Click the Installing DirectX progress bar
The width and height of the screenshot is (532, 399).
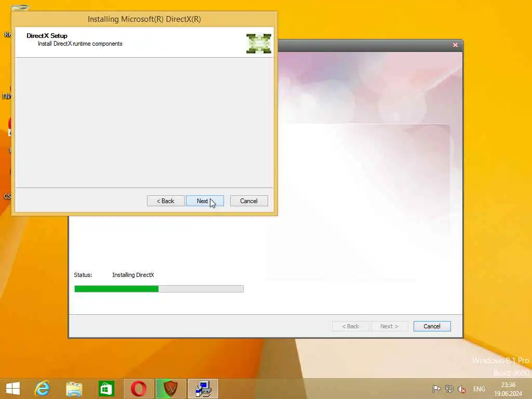point(159,289)
